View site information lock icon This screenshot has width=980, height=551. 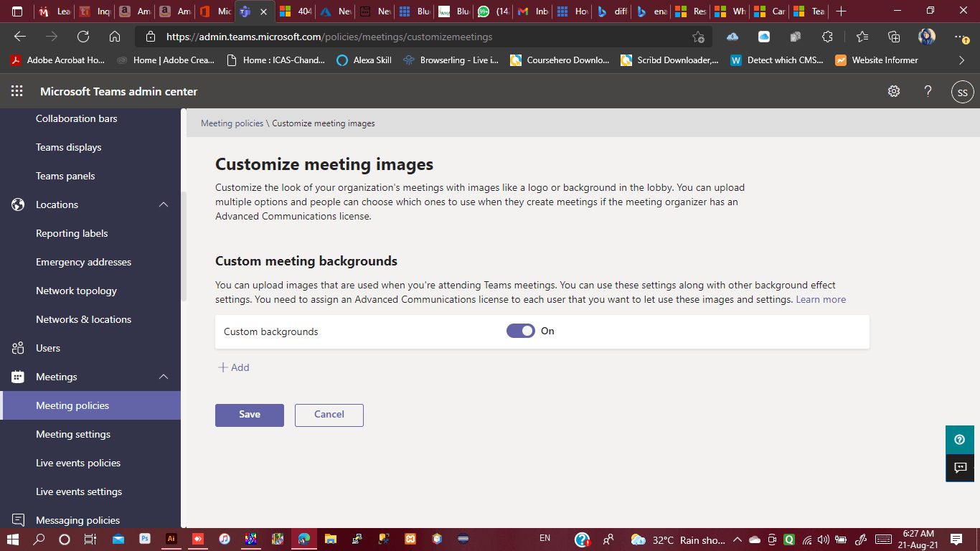(150, 37)
